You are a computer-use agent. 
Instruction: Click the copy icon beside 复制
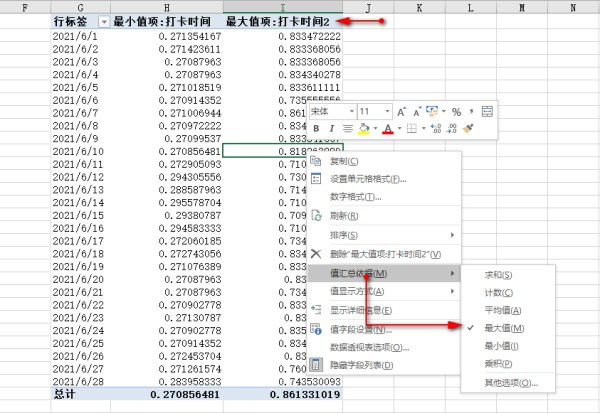[316, 161]
